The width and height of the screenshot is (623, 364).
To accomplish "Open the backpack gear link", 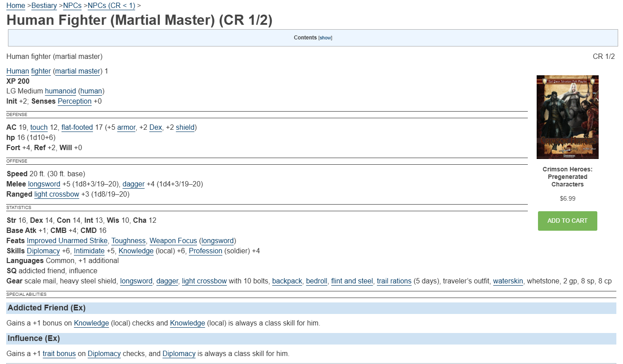I will (287, 281).
